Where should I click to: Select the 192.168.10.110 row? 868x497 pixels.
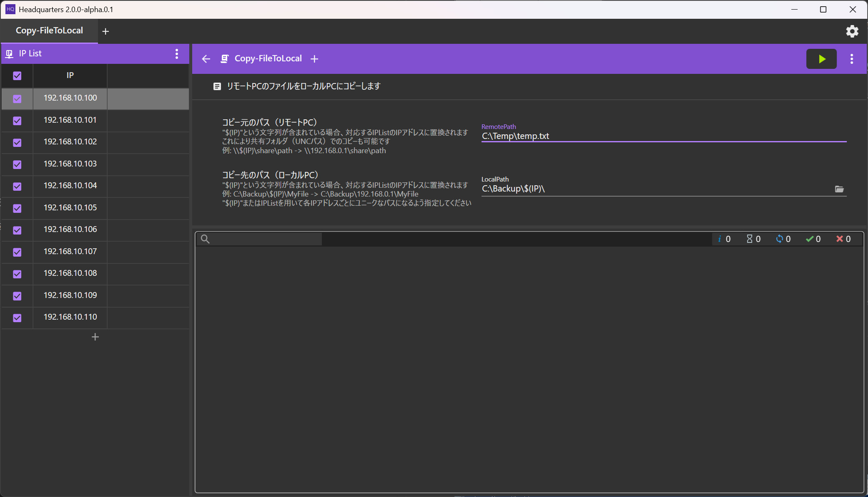[70, 317]
